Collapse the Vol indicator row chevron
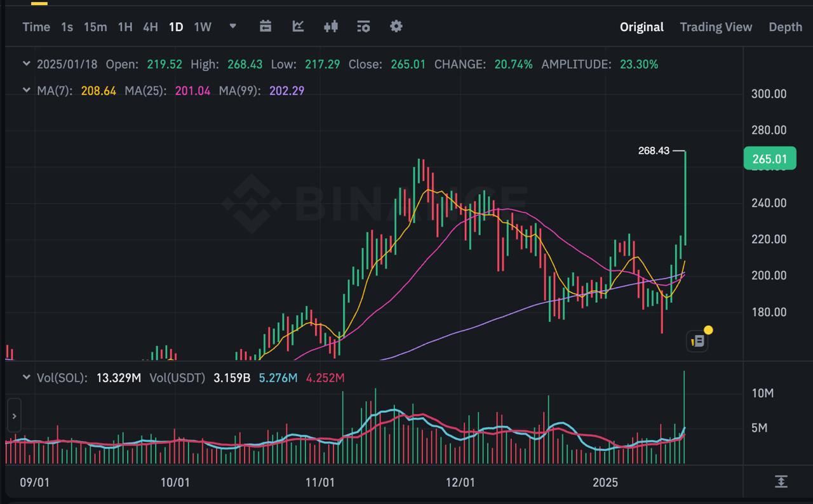The height and width of the screenshot is (504, 813). (26, 377)
